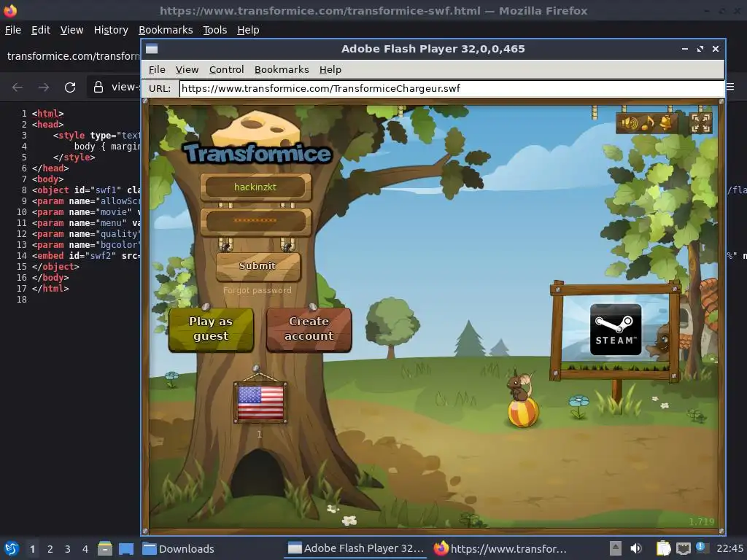Open the US flag language selector

coord(260,402)
